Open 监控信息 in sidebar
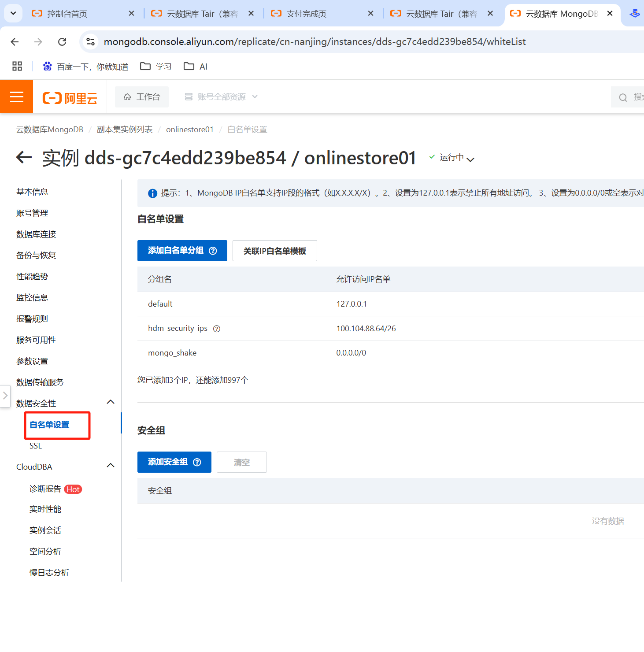Viewport: 644px width, 652px height. click(32, 298)
